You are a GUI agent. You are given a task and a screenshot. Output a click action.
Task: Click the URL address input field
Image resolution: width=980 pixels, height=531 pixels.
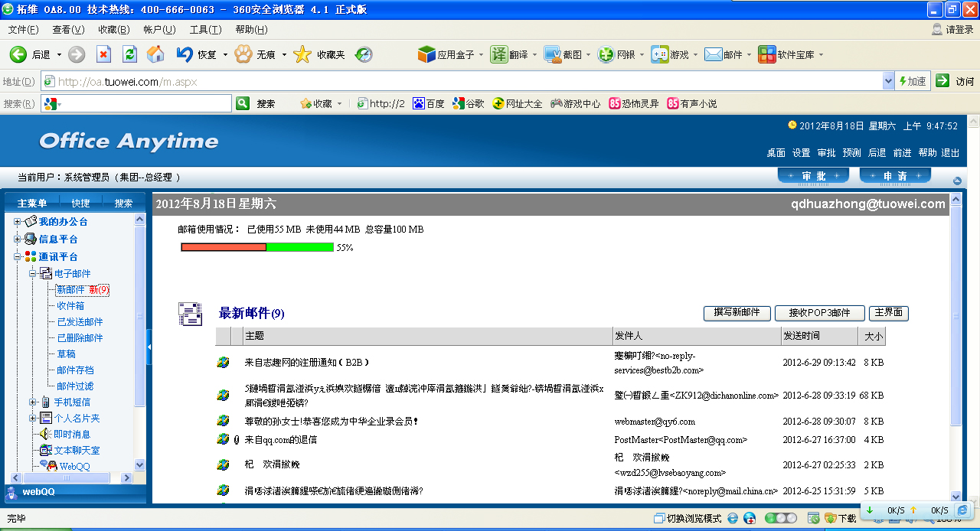459,82
